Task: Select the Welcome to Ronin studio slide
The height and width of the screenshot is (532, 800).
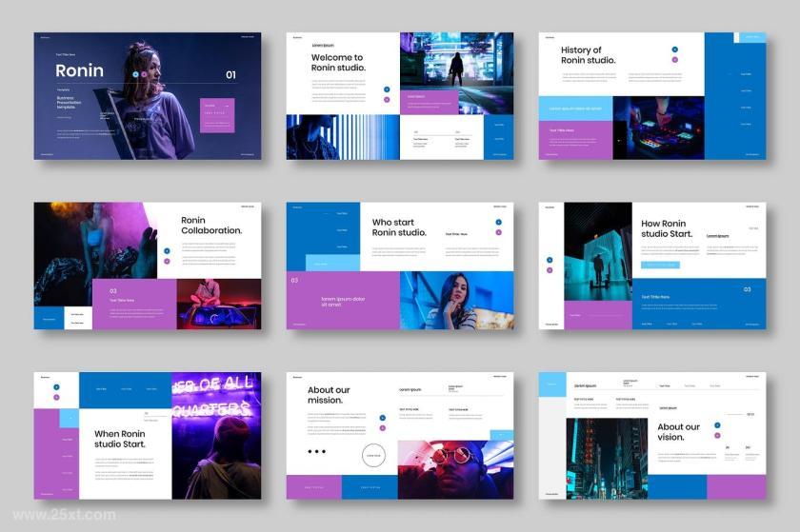Action: pos(400,96)
